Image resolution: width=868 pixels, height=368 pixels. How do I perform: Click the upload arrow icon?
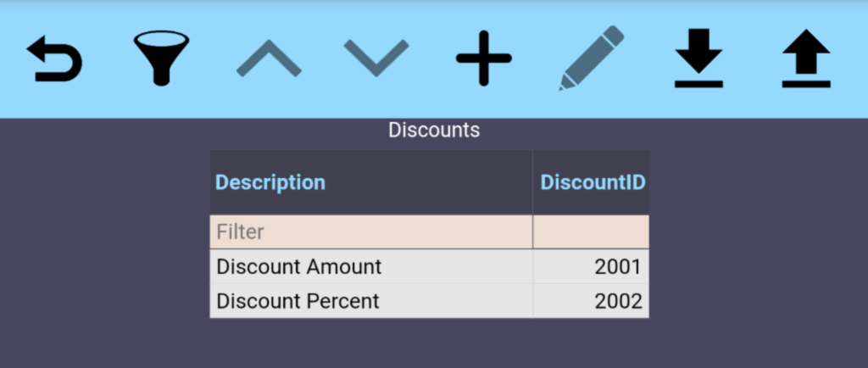click(x=805, y=59)
